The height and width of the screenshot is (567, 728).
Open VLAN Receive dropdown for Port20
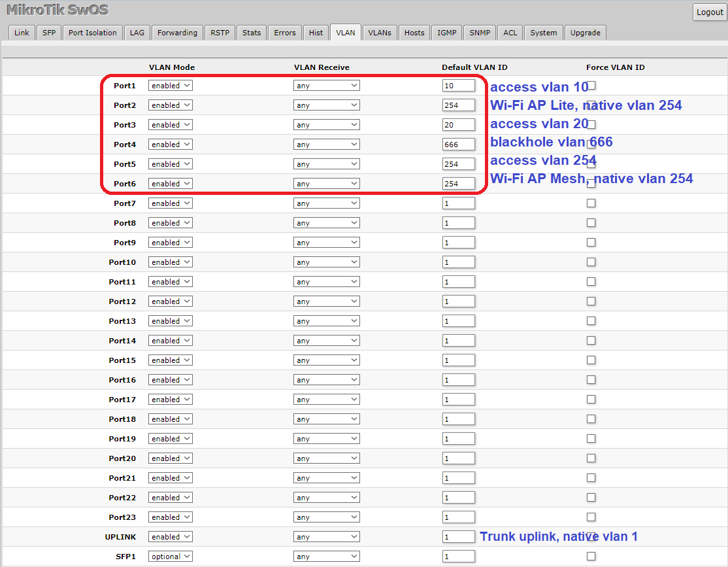pos(326,458)
